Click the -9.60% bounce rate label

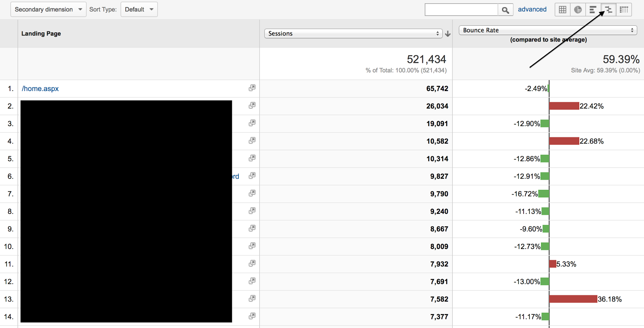point(531,229)
